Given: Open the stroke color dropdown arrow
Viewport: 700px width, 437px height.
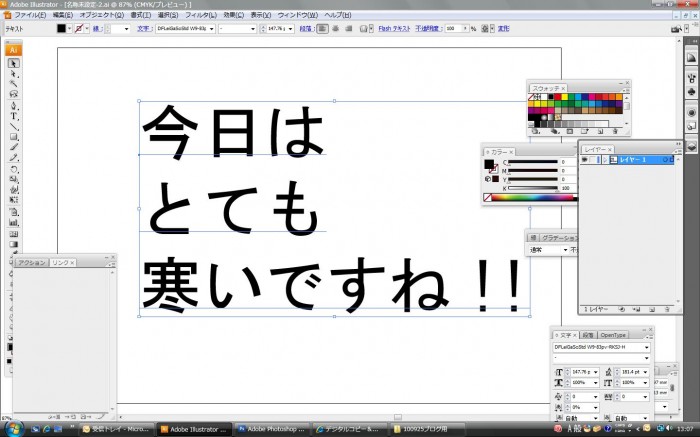Looking at the screenshot, I should click(x=87, y=29).
